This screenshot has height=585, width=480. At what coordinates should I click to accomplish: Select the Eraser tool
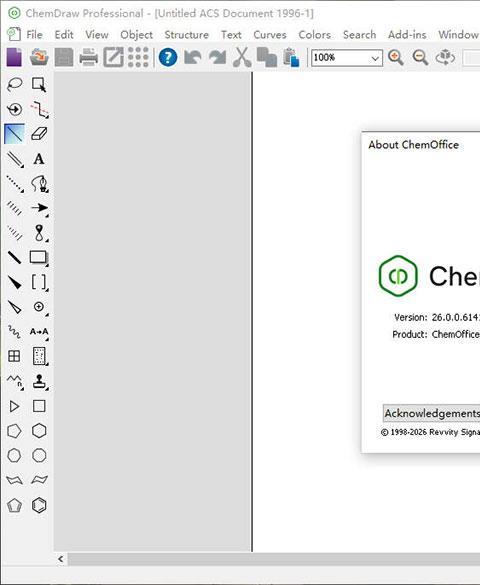[39, 134]
